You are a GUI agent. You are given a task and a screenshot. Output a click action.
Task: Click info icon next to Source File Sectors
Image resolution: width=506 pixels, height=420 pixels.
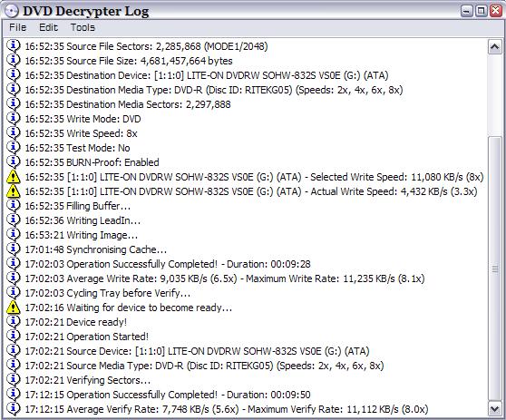tap(14, 46)
